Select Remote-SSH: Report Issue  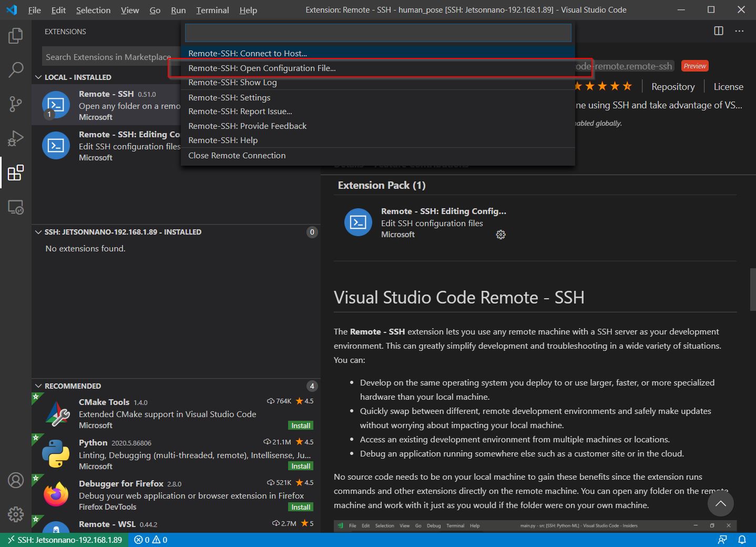pos(378,111)
